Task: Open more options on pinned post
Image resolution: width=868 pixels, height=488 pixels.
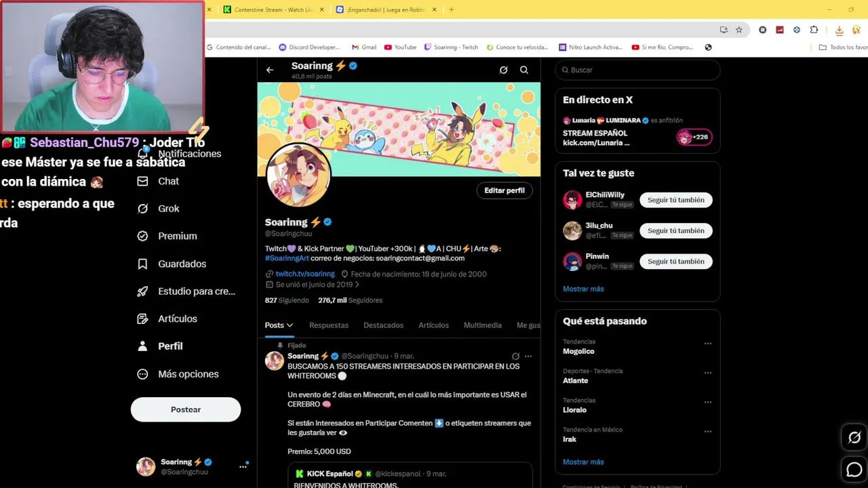Action: click(x=528, y=356)
